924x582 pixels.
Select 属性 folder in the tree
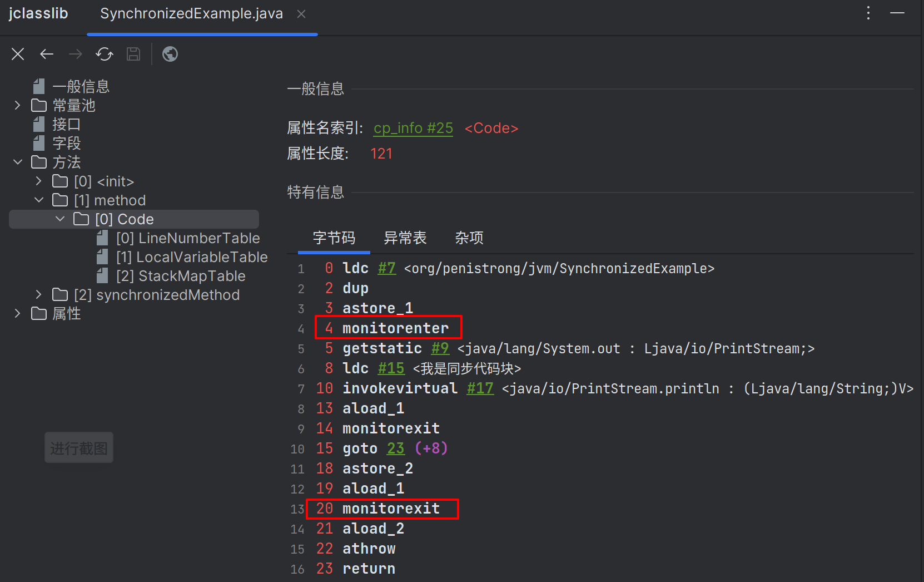coord(67,313)
